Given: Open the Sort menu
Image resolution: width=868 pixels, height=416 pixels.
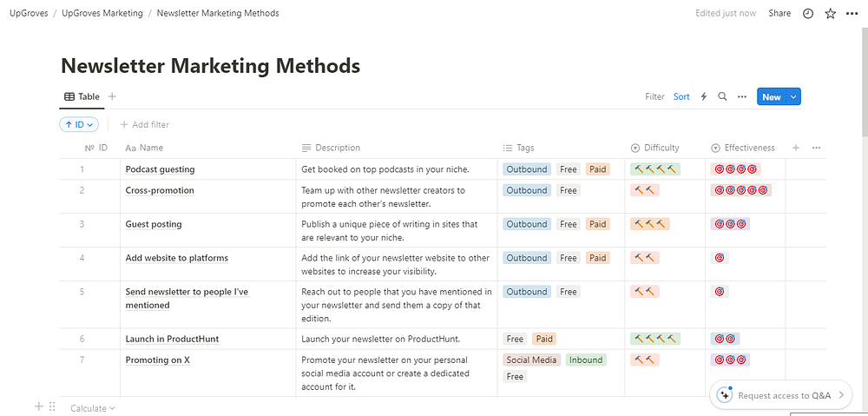Looking at the screenshot, I should point(681,97).
